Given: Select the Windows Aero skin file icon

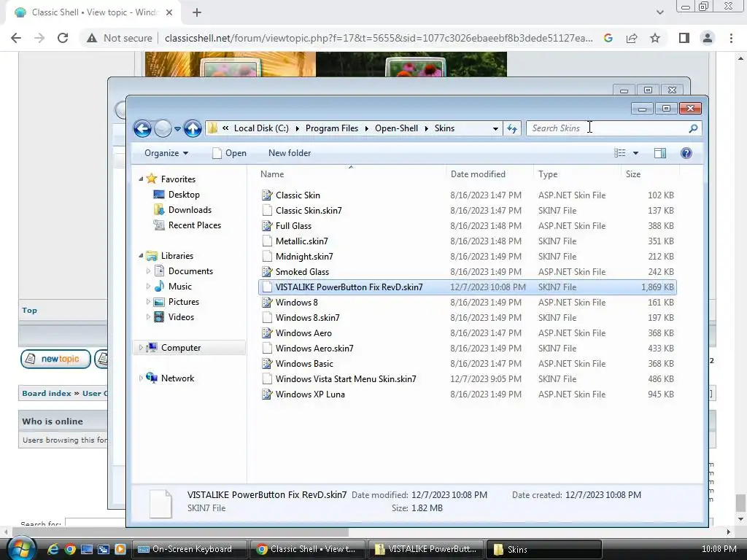Looking at the screenshot, I should click(267, 332).
